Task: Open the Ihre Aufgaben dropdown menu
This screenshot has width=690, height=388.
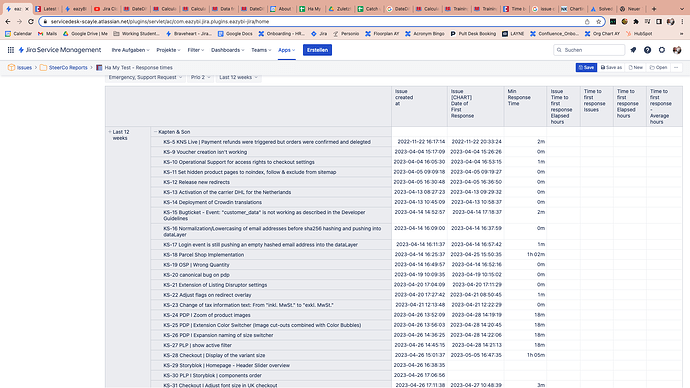Action: tap(131, 50)
